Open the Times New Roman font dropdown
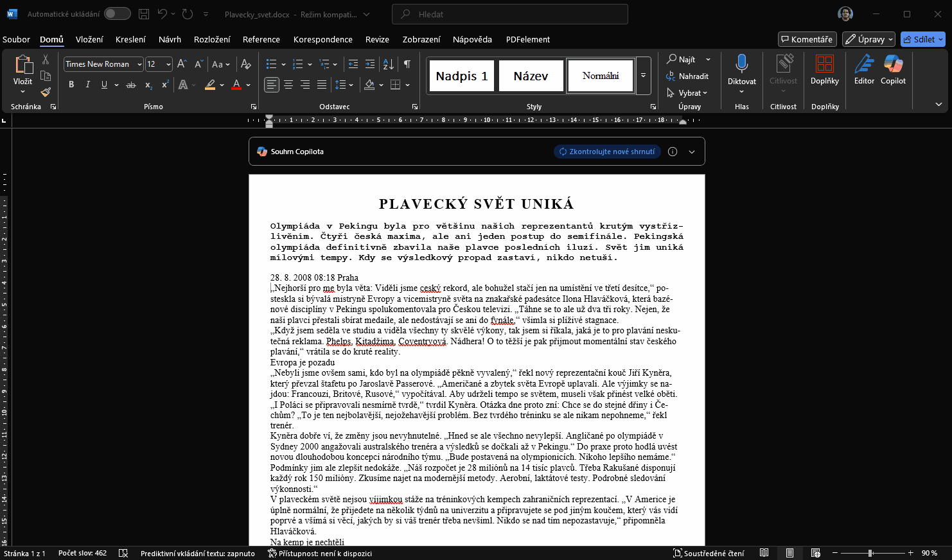The height and width of the screenshot is (560, 952). click(x=139, y=64)
